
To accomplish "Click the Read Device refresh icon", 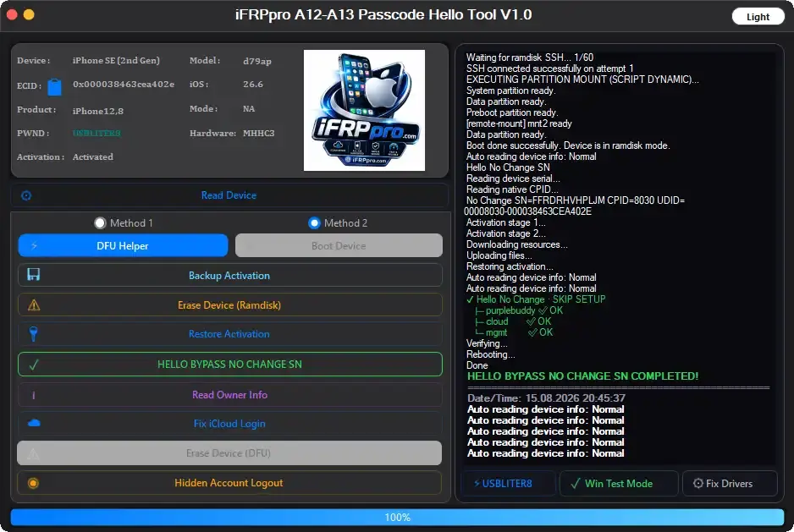I will [x=26, y=195].
